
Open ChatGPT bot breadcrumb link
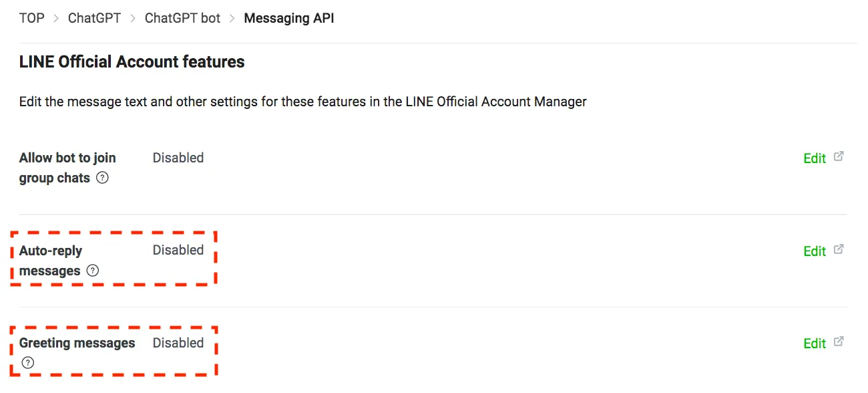pos(182,18)
